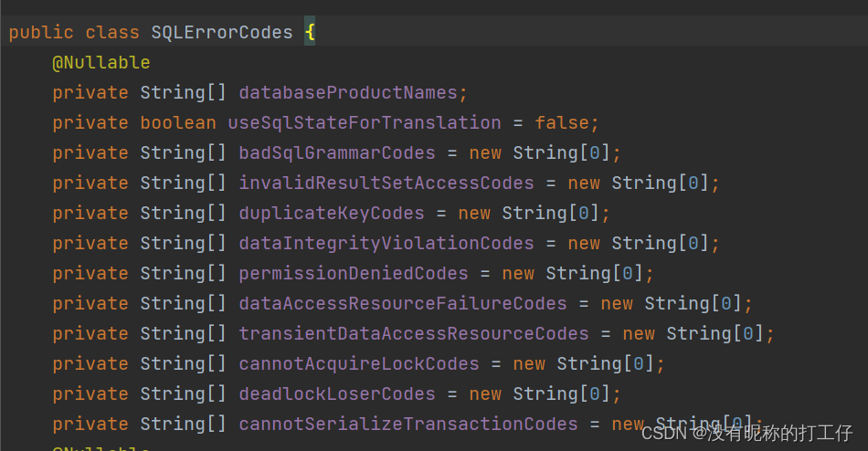Place cursor on cannotAcquireLockCodes
The image size is (868, 451).
pos(358,364)
